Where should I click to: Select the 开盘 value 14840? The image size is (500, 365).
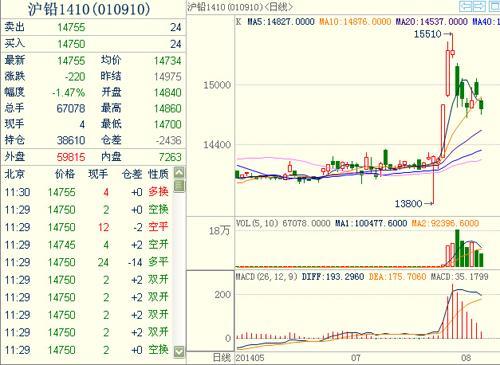click(x=167, y=93)
